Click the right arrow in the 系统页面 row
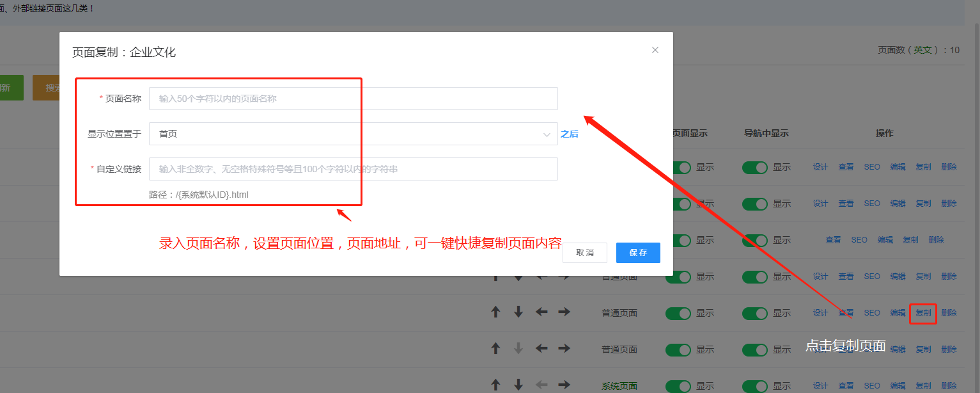980x393 pixels. [564, 385]
